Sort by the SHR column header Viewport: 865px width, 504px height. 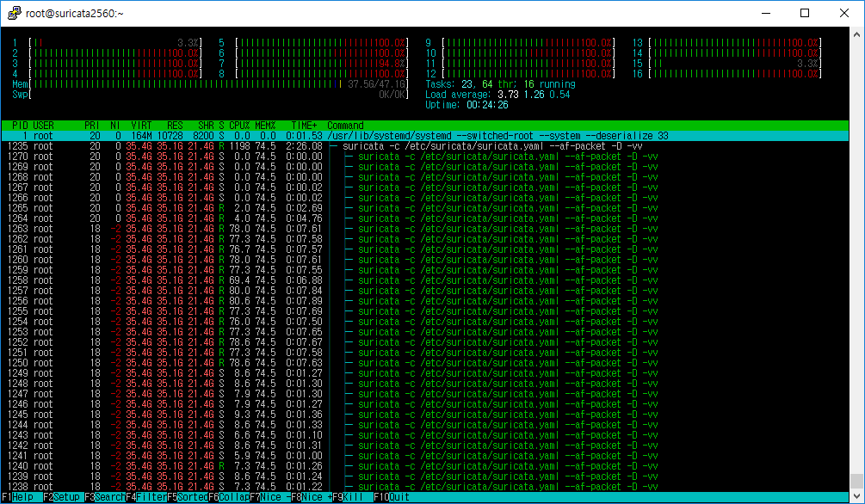click(206, 126)
